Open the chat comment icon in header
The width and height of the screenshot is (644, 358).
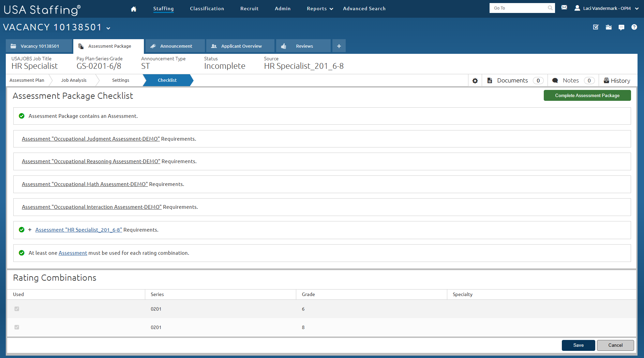click(621, 27)
